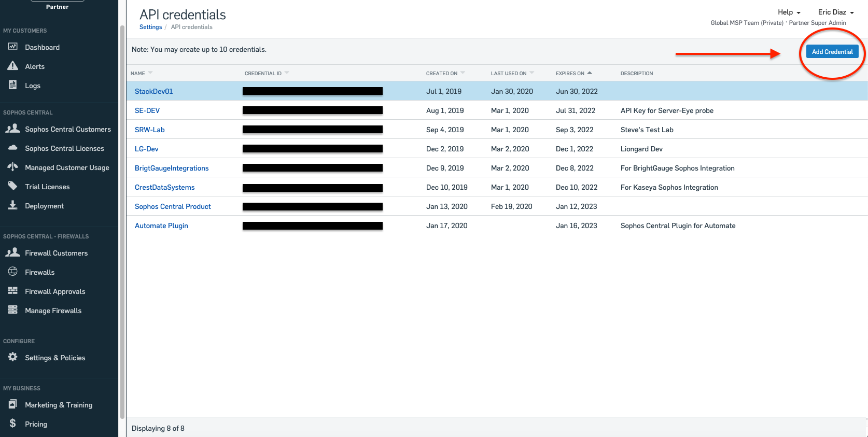Open the CrestDataSystems credential link

point(164,187)
